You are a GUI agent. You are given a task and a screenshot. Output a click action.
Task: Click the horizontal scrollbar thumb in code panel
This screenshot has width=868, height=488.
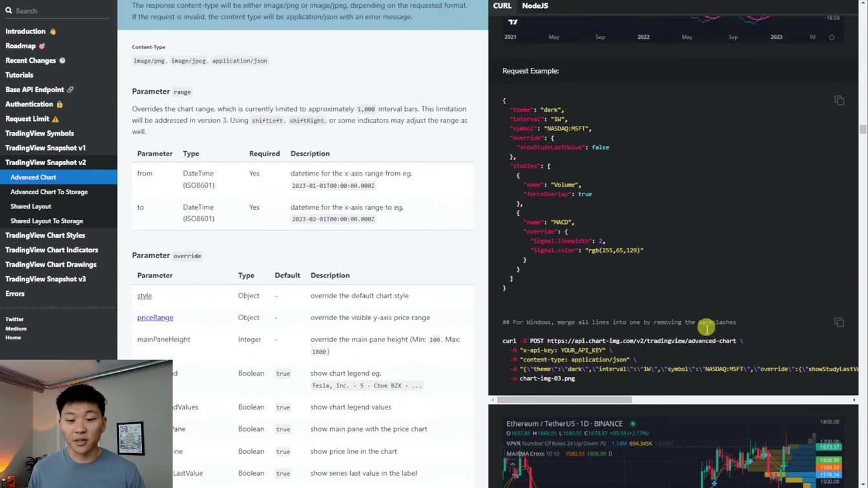click(564, 400)
